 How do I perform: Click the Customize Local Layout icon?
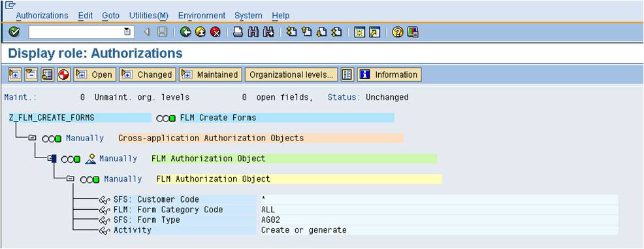click(x=412, y=32)
